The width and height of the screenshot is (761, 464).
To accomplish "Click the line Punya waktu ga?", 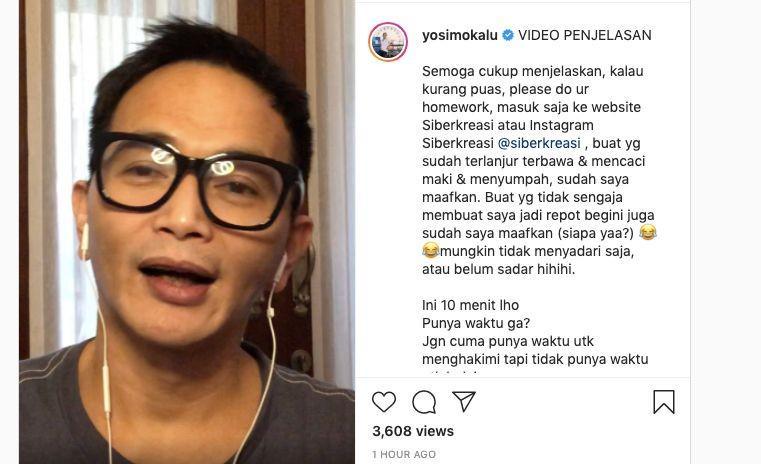I will [476, 323].
